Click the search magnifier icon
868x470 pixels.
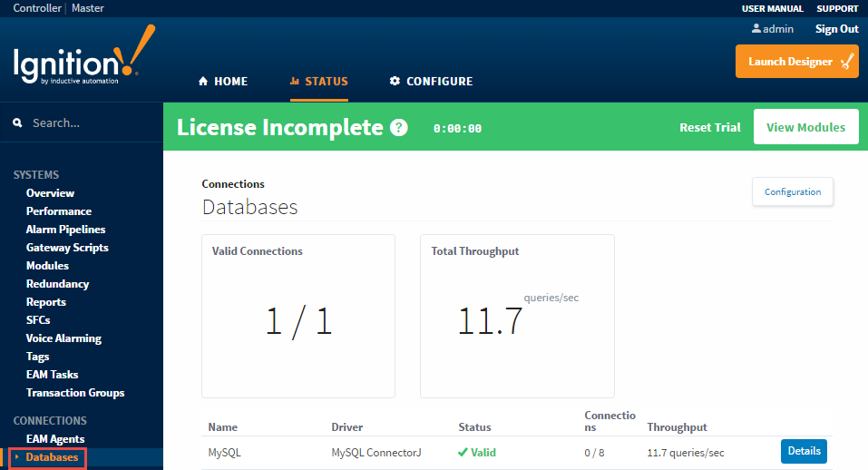(17, 122)
